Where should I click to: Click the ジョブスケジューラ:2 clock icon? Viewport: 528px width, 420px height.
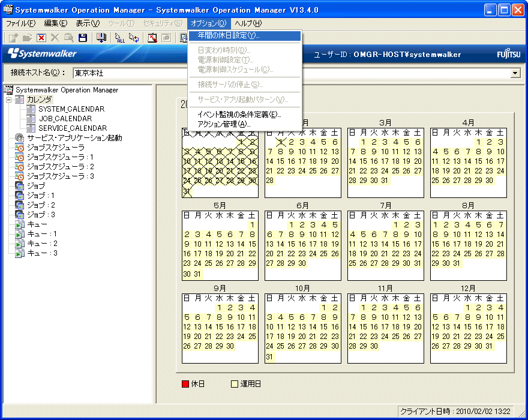point(20,167)
